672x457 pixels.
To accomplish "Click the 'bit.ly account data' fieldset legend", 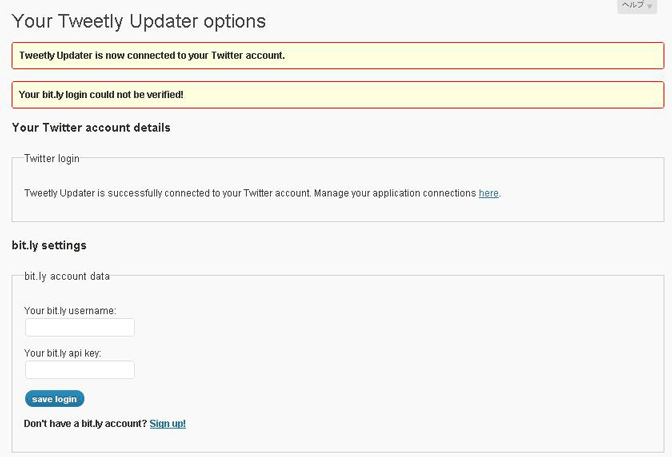I will pos(67,277).
